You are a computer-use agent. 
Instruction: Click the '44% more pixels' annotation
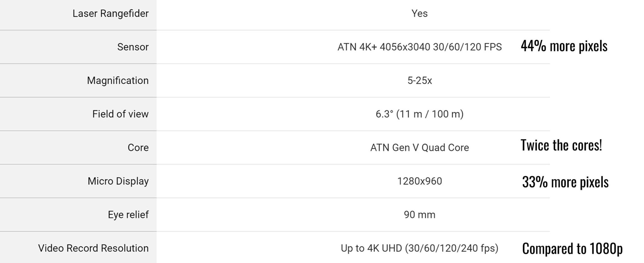click(564, 46)
